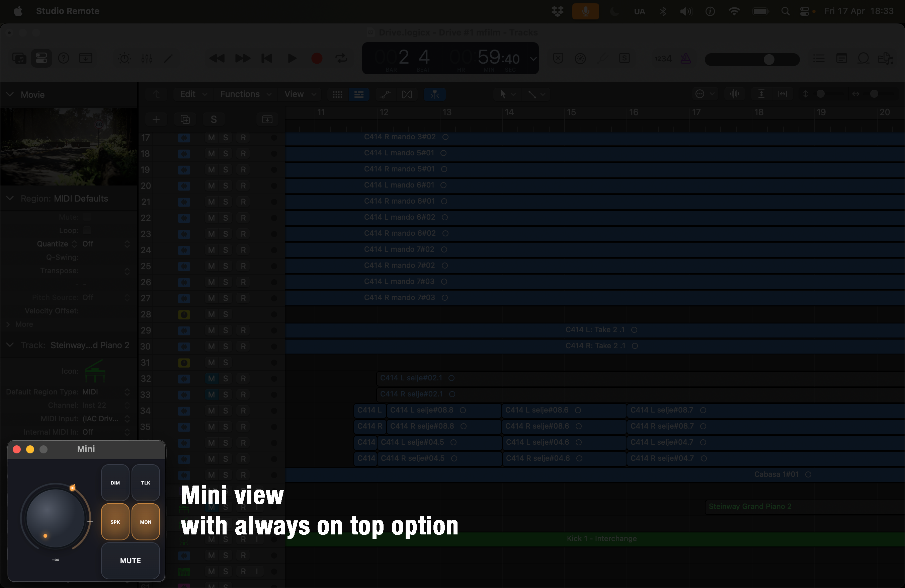Click the movie preview thumbnail in the inspector
This screenshot has height=588, width=905.
(x=69, y=146)
